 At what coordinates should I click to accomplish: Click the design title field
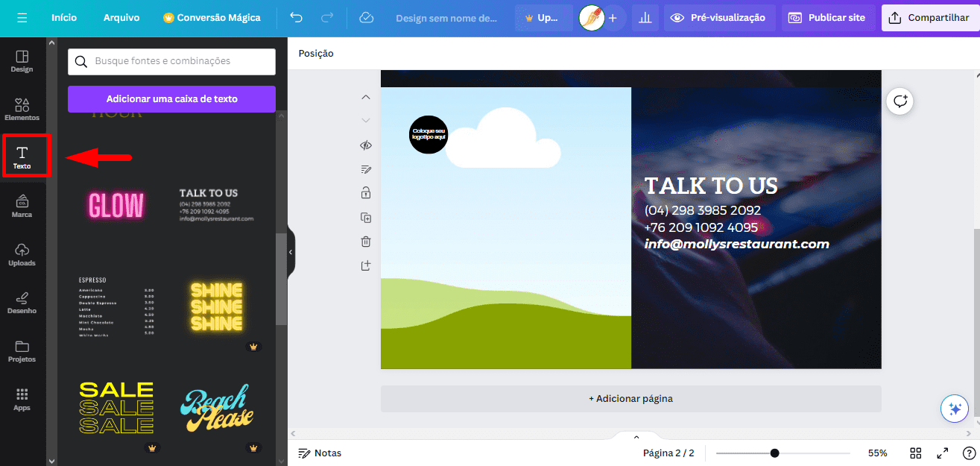pos(446,18)
